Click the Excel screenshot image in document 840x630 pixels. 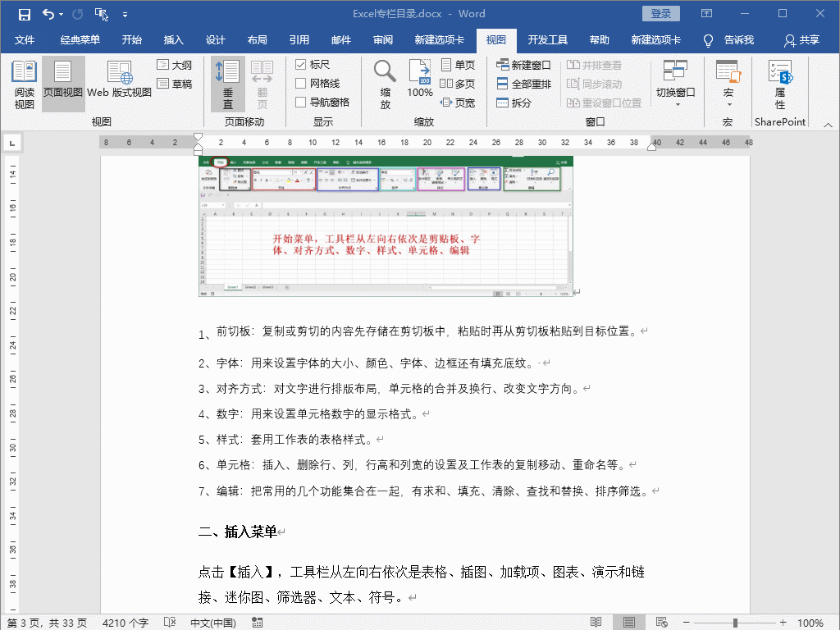pyautogui.click(x=386, y=226)
